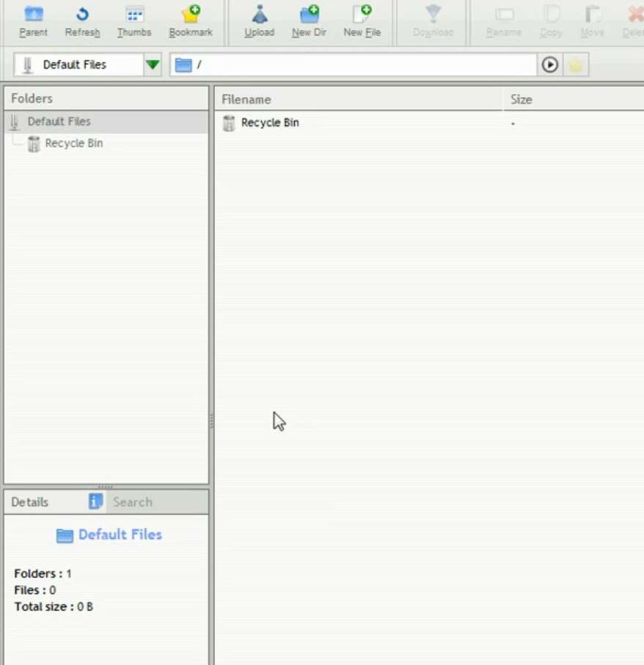Click the greyed Rename button
This screenshot has width=644, height=665.
pos(504,21)
